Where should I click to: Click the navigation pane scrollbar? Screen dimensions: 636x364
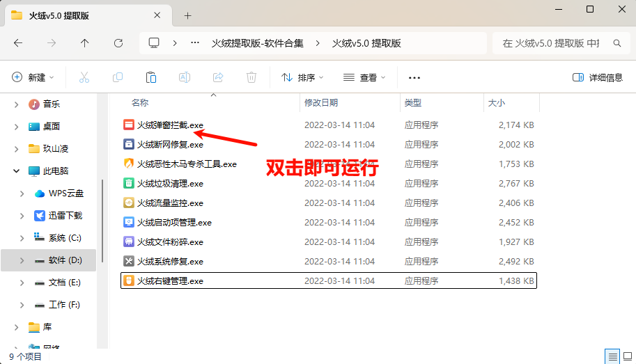click(x=102, y=221)
